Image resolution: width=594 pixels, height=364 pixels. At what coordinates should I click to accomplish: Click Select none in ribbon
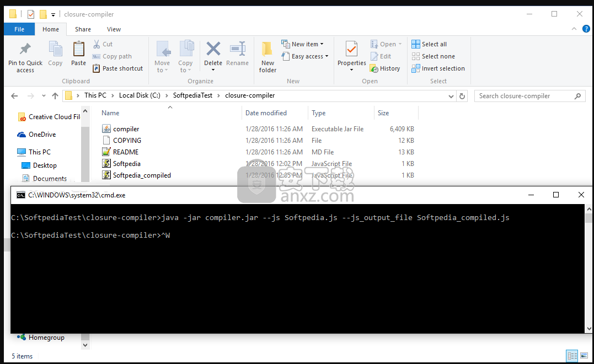click(434, 56)
